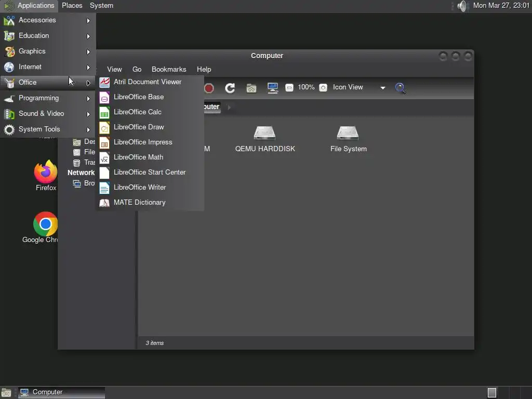Click the Computer taskbar button
532x399 pixels.
click(61, 392)
